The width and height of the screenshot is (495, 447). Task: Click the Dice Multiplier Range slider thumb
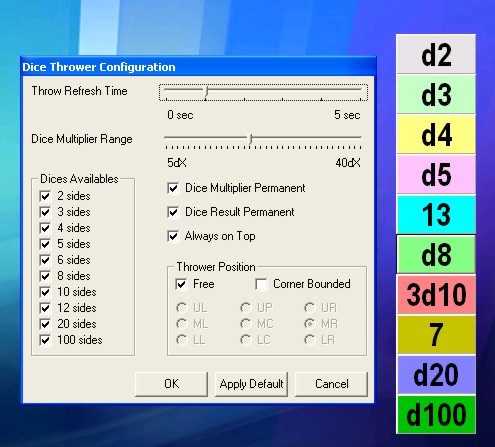coord(251,139)
